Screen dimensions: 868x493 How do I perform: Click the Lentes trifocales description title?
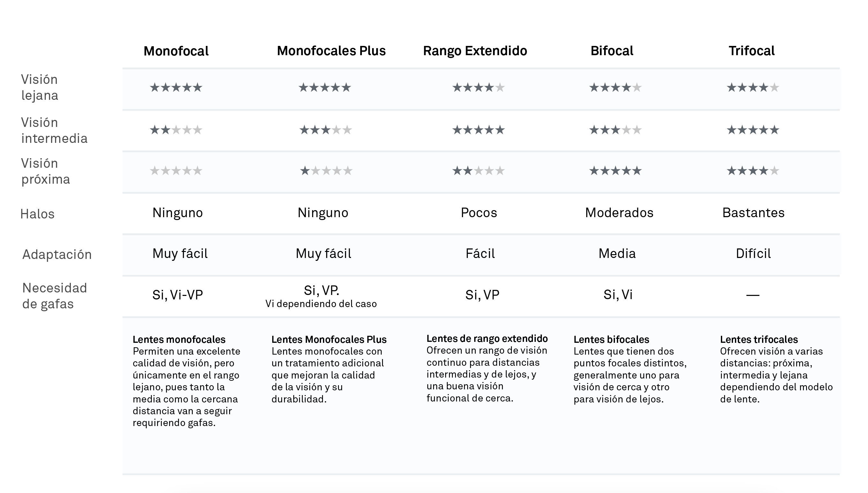point(759,339)
